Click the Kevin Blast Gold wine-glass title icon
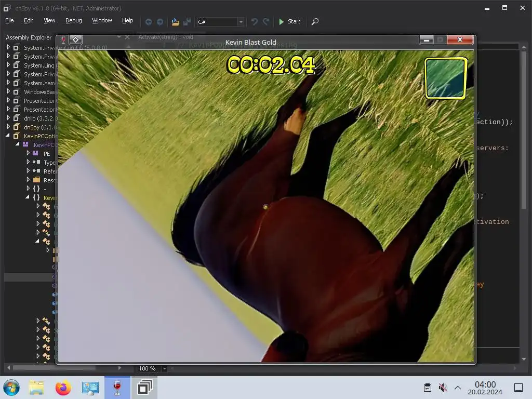The width and height of the screenshot is (532, 399). pyautogui.click(x=63, y=40)
